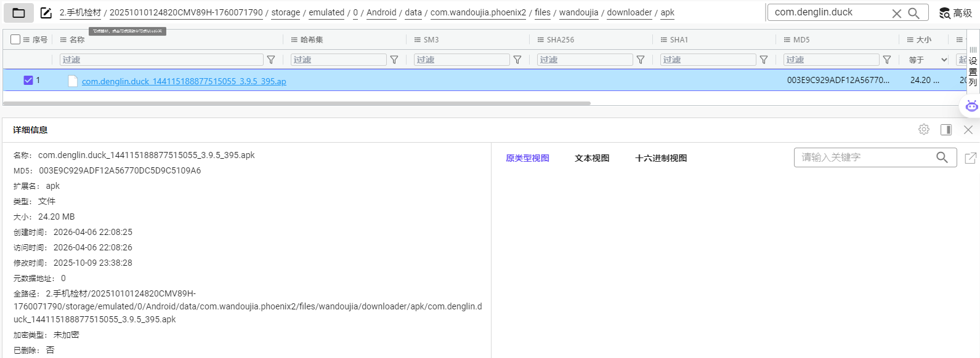Click the filter funnel for MD5 column

coord(887,60)
